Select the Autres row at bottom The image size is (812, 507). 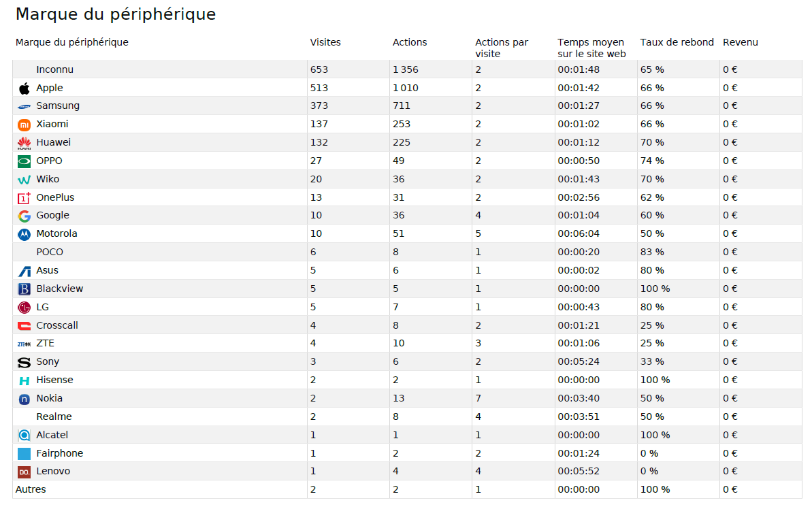click(31, 489)
